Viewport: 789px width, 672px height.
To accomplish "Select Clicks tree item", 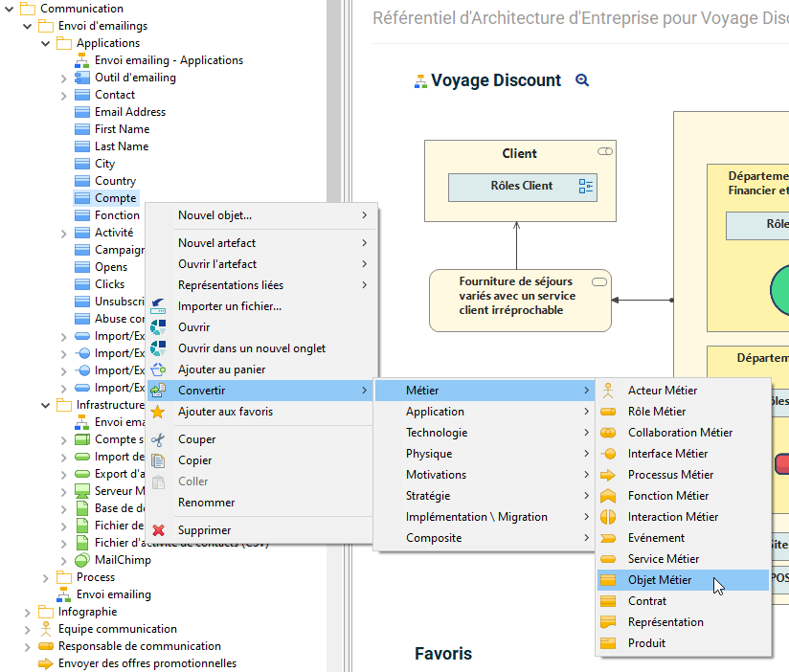I will [x=110, y=284].
